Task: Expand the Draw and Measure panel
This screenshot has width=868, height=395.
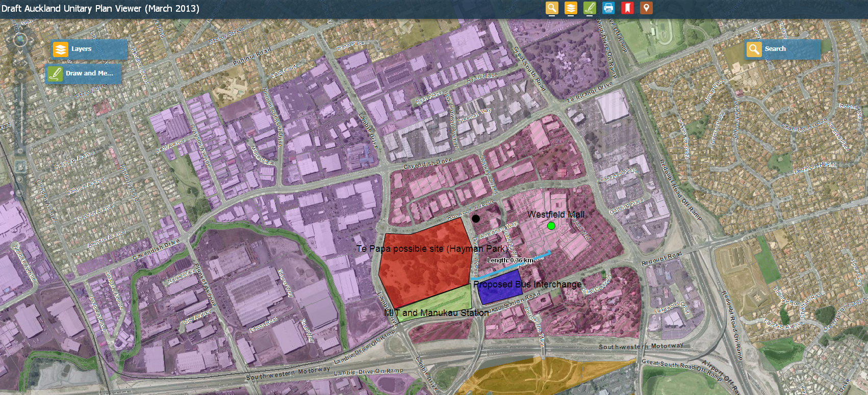Action: click(84, 74)
